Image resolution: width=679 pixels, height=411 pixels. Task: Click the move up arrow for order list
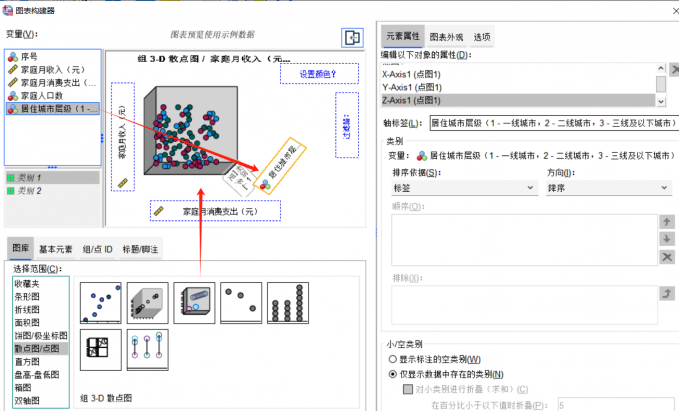(667, 222)
